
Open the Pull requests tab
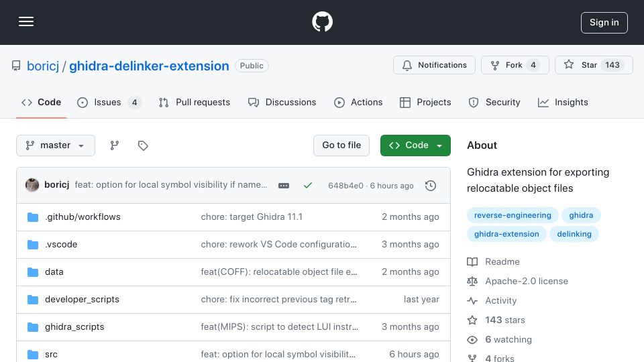(195, 102)
